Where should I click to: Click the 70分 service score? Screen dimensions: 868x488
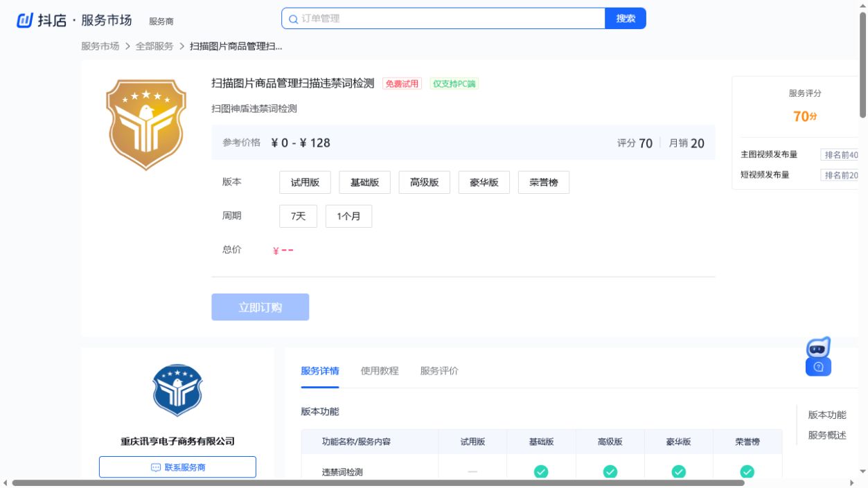805,116
